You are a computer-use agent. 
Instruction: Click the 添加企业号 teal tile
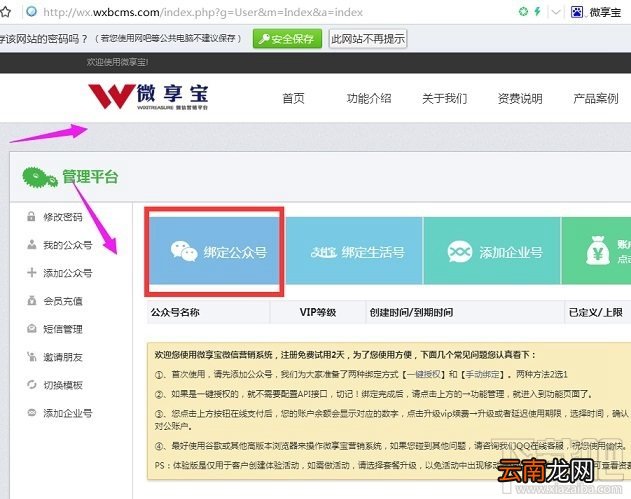click(x=492, y=251)
